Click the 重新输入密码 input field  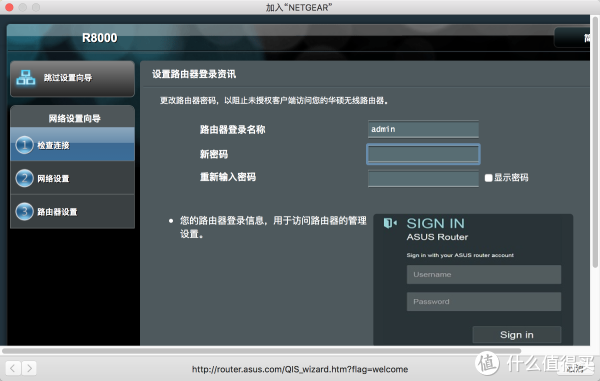tap(423, 178)
